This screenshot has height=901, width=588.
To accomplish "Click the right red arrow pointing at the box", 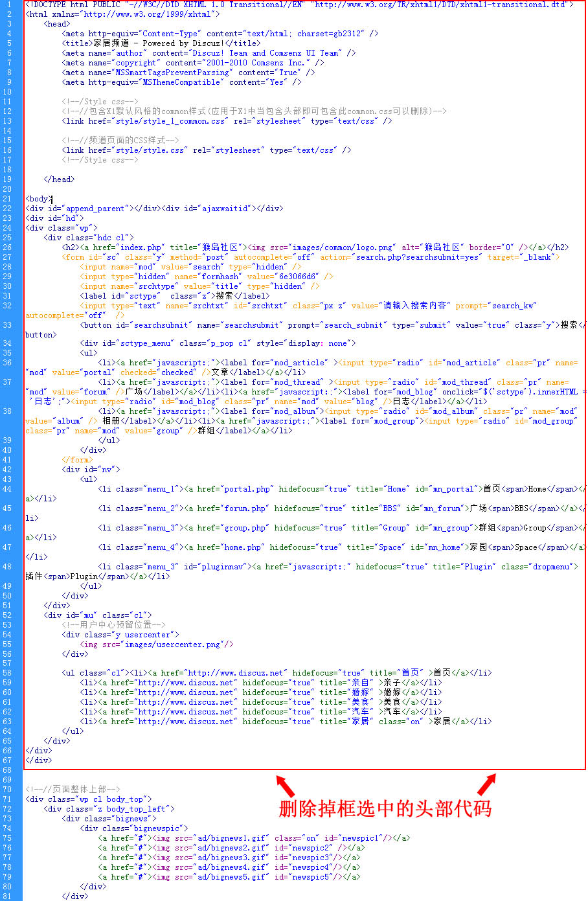I will point(486,784).
